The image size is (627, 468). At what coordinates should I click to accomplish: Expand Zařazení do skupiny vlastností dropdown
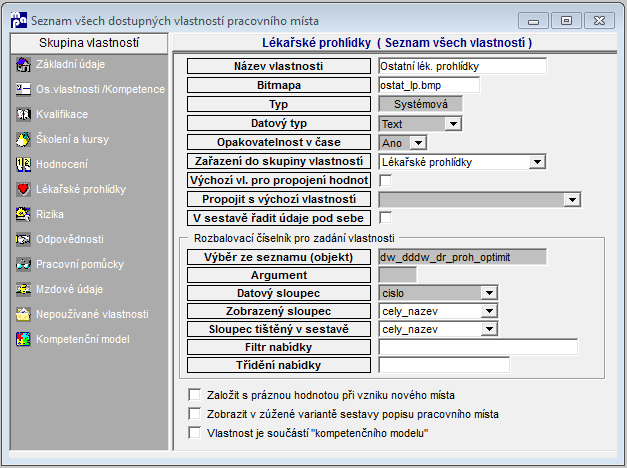[x=537, y=162]
